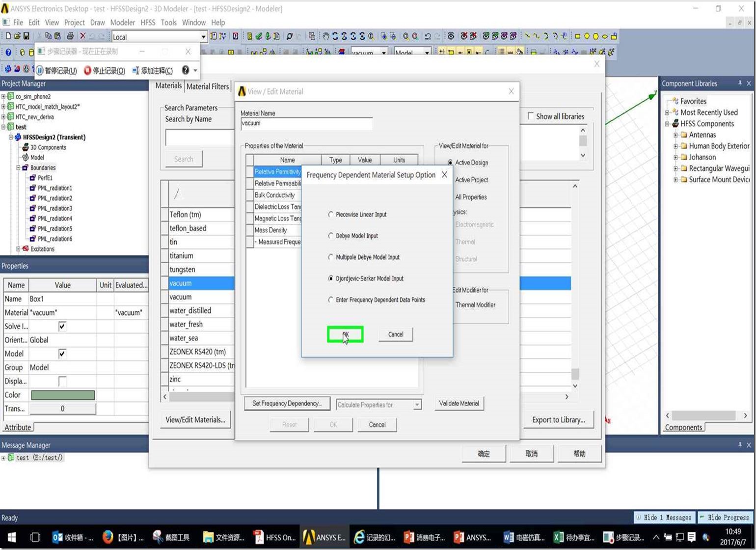
Task: Open Calculate Properties for dropdown
Action: pos(417,405)
